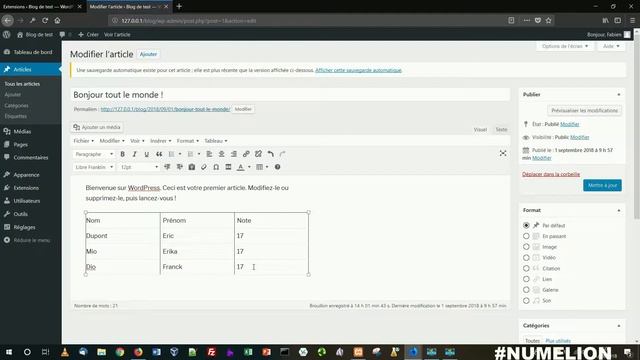Select the 'Son' post format
The height and width of the screenshot is (360, 640).
click(526, 300)
